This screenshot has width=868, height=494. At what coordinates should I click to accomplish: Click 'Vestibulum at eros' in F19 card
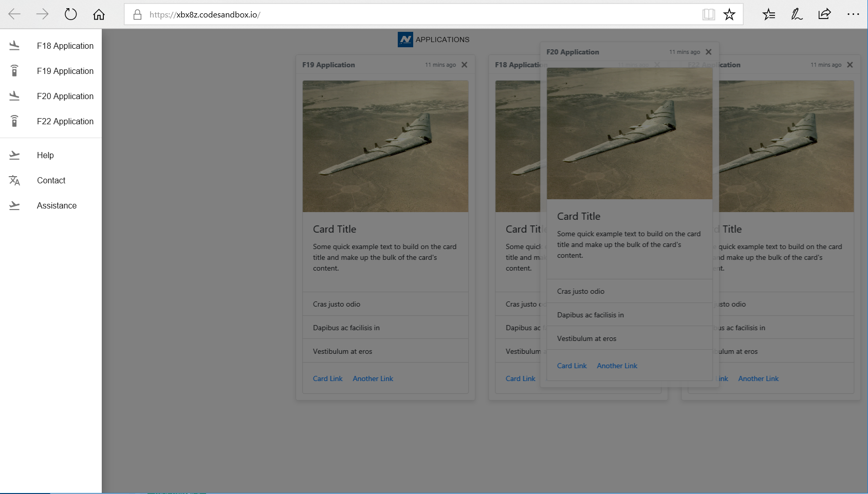click(343, 351)
